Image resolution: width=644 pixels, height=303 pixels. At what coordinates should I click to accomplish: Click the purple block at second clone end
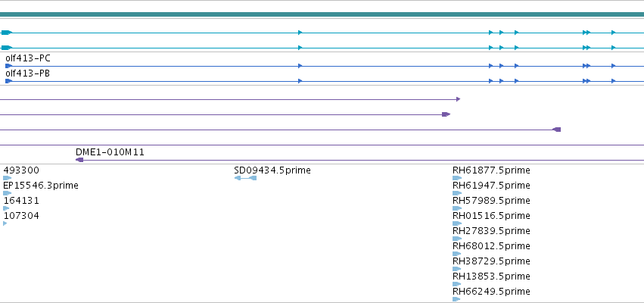(x=446, y=114)
